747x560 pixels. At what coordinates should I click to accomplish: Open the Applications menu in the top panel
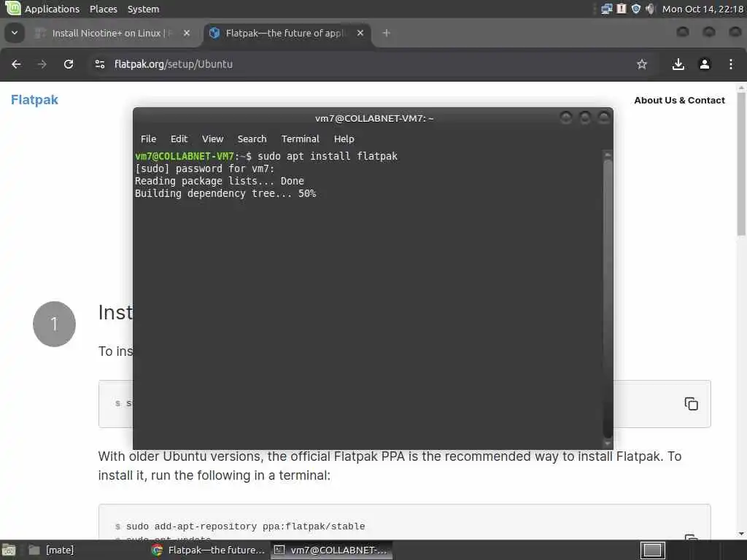coord(52,9)
